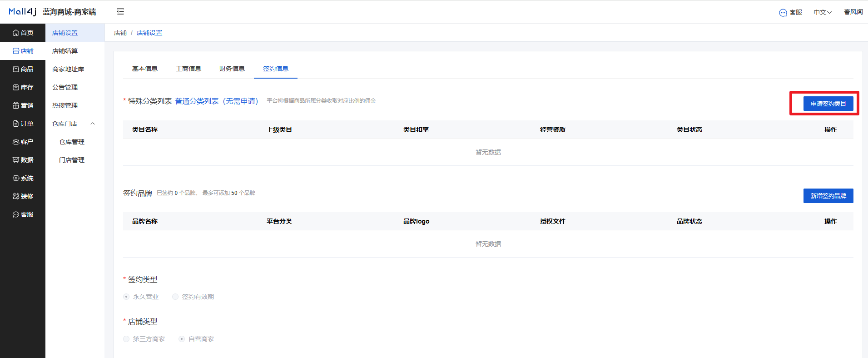Image resolution: width=868 pixels, height=358 pixels.
Task: Open the 普通分类列表（无需申请） link
Action: pos(217,101)
